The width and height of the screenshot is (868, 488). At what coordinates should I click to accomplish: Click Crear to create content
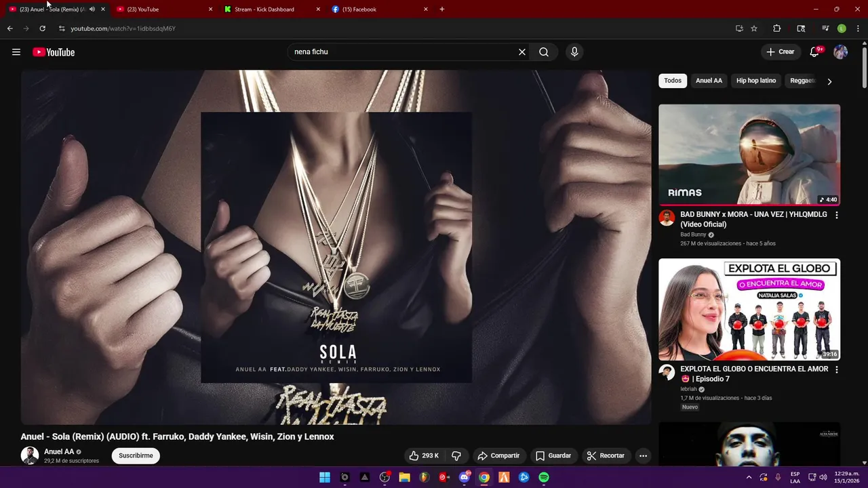click(780, 52)
